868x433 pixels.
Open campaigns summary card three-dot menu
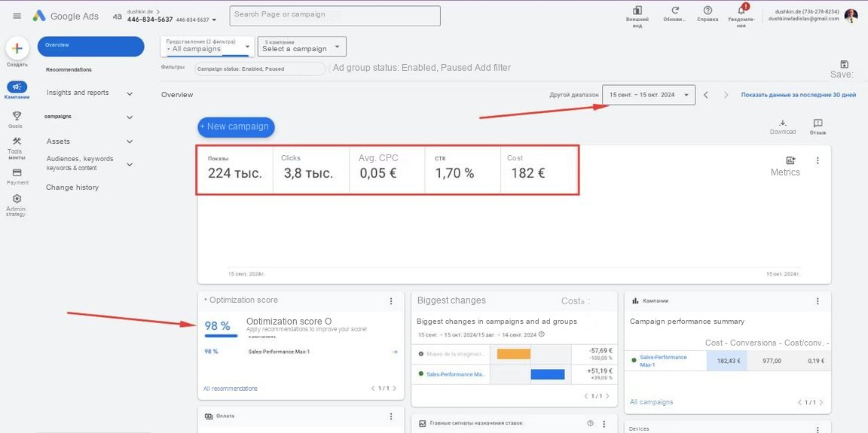point(818,300)
